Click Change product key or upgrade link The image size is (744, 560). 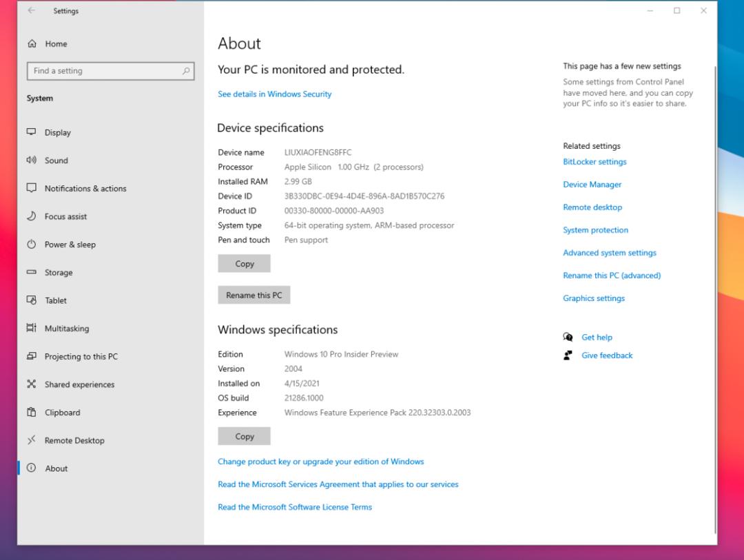321,462
